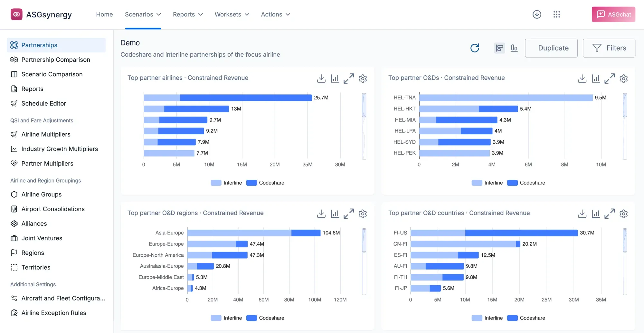This screenshot has width=644, height=333.
Task: Toggle Codeshare series in Top partner airlines legend
Action: coord(265,183)
